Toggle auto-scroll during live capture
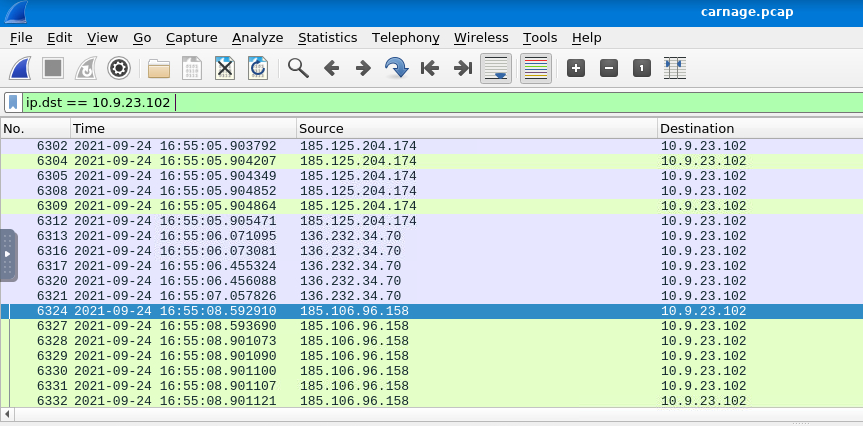The width and height of the screenshot is (863, 426). (x=496, y=68)
